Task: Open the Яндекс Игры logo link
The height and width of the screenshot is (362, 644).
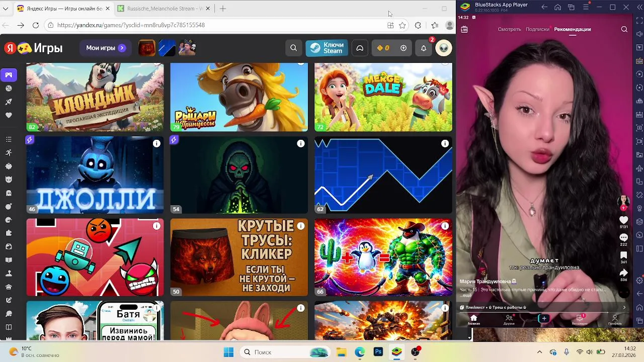Action: pos(33,48)
